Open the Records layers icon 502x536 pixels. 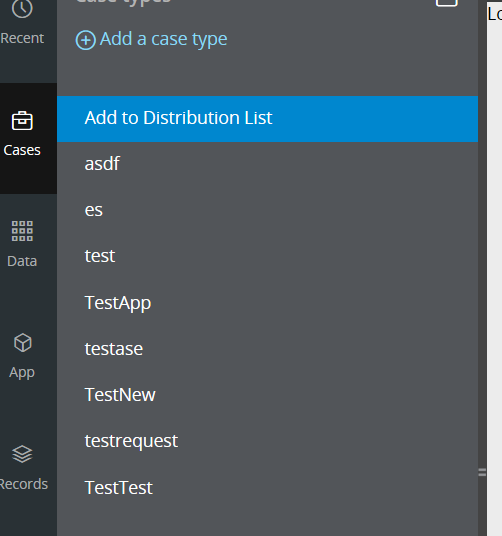point(22,454)
